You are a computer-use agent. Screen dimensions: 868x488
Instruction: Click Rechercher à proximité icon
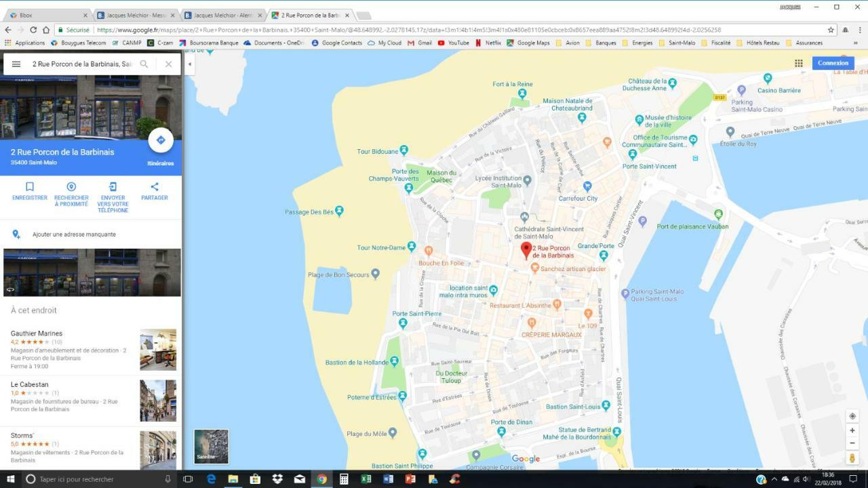click(71, 186)
